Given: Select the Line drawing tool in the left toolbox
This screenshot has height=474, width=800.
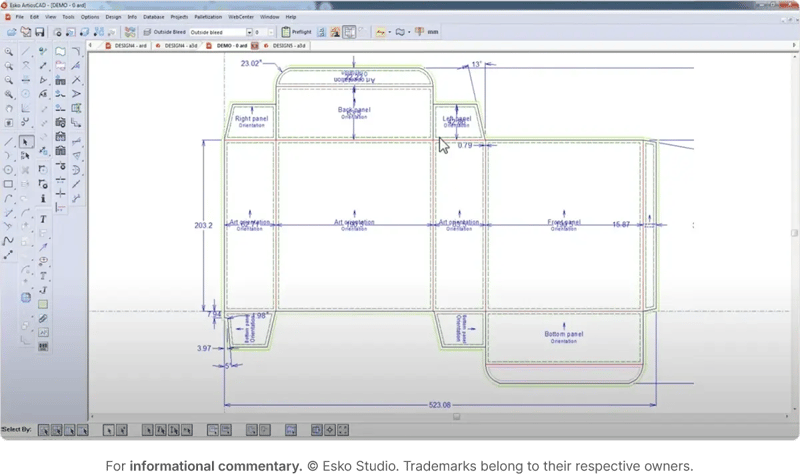Looking at the screenshot, I should click(x=8, y=142).
